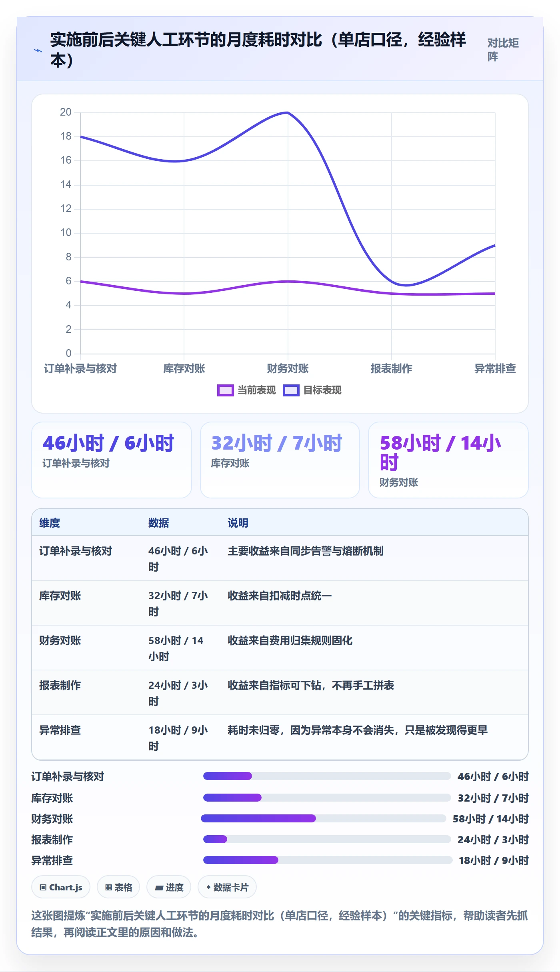This screenshot has width=560, height=972.
Task: Click the 库存对账 x-axis label on chart
Action: [184, 369]
